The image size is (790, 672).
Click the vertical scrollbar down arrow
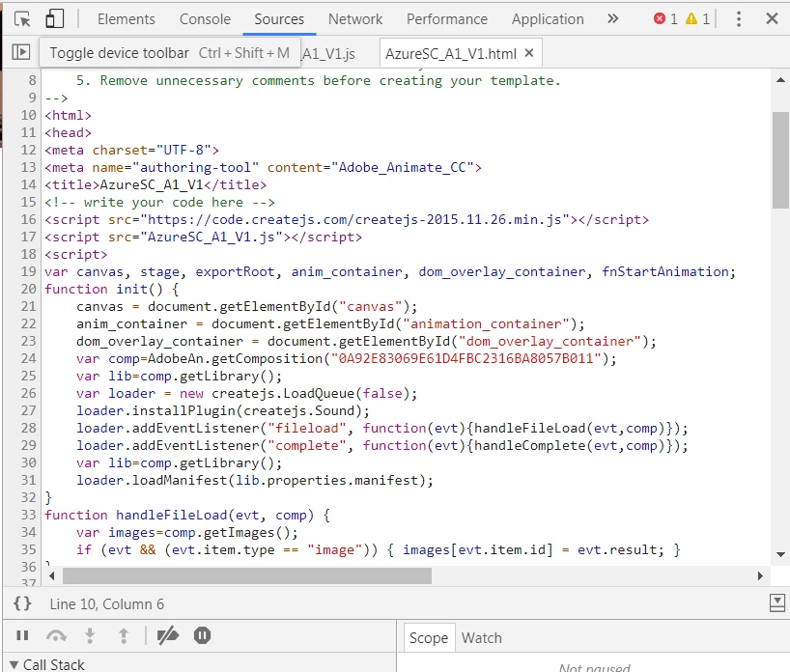[780, 554]
